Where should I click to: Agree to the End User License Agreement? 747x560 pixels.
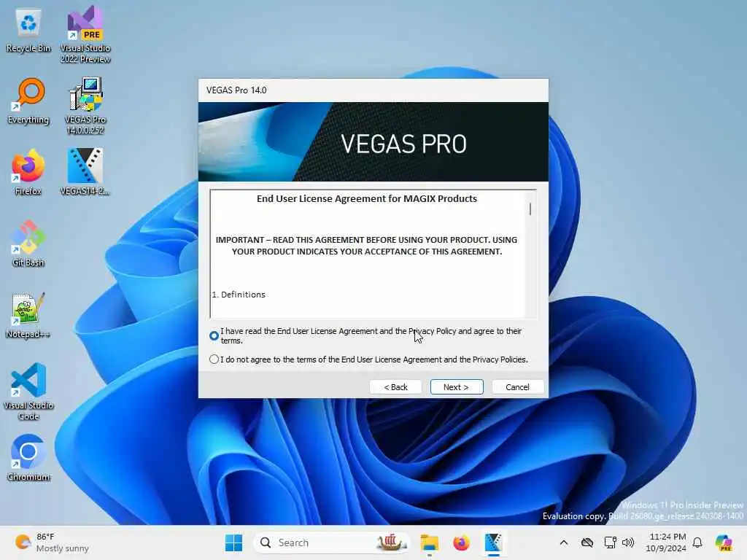coord(214,335)
